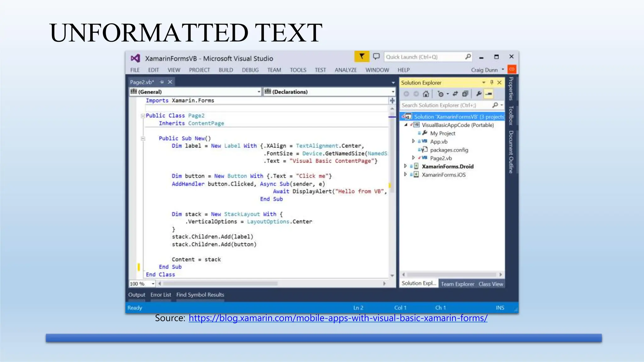Screen dimensions: 644x362
Task: Close the Page2.vb tab
Action: [x=170, y=82]
